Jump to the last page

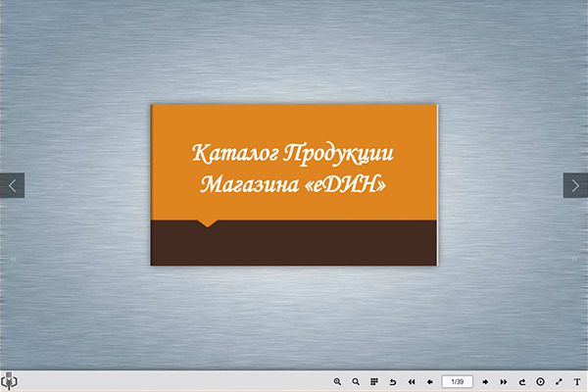[504, 381]
